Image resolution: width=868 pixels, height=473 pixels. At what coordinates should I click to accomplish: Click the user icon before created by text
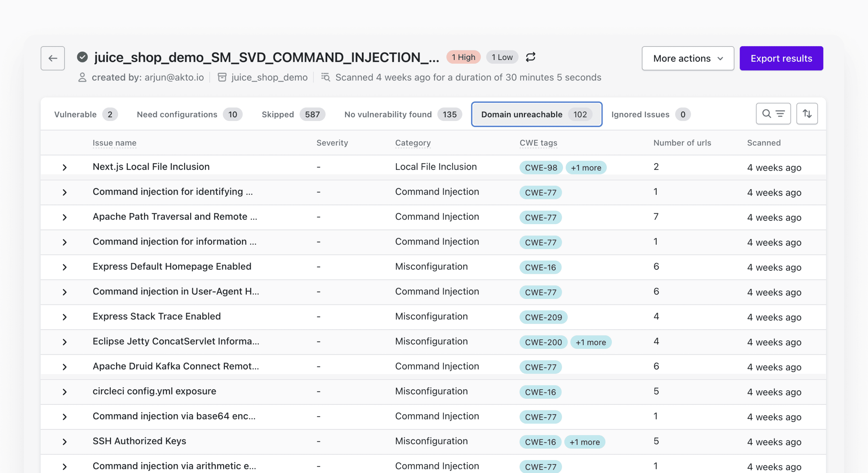82,77
